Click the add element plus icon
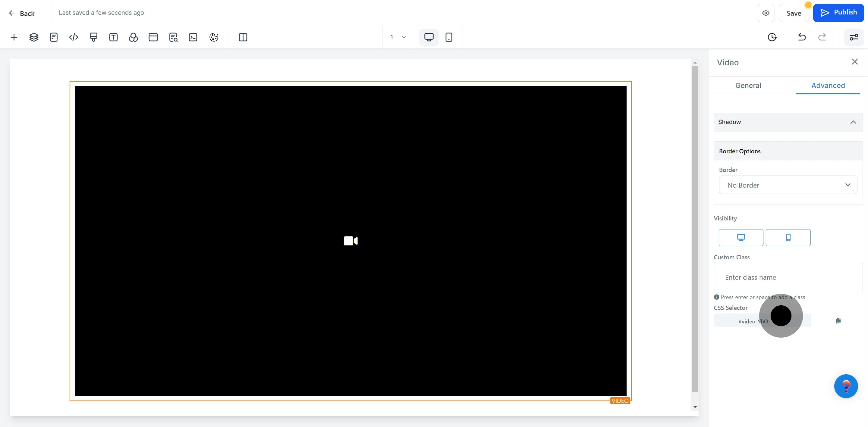This screenshot has width=868, height=427. click(14, 37)
